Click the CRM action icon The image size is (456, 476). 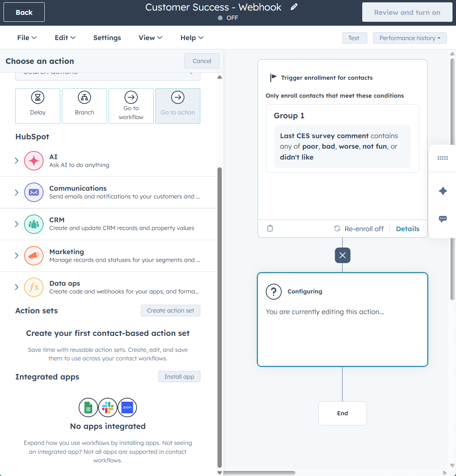point(33,224)
